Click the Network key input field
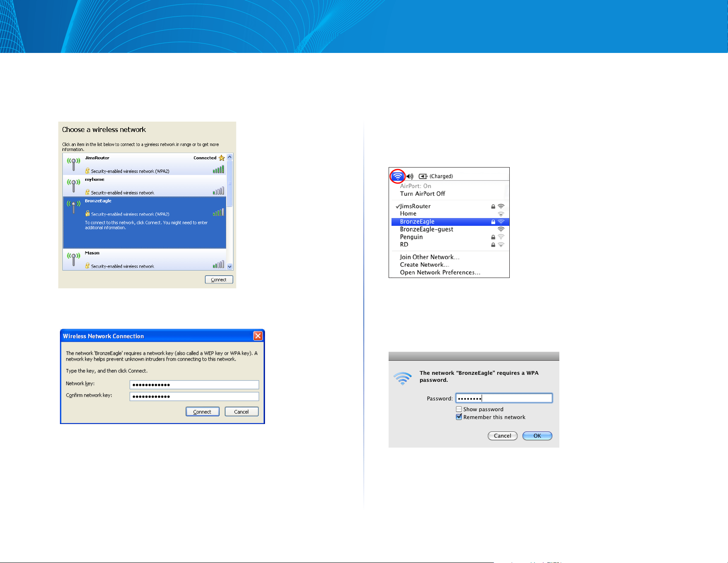The height and width of the screenshot is (563, 728). (x=194, y=385)
